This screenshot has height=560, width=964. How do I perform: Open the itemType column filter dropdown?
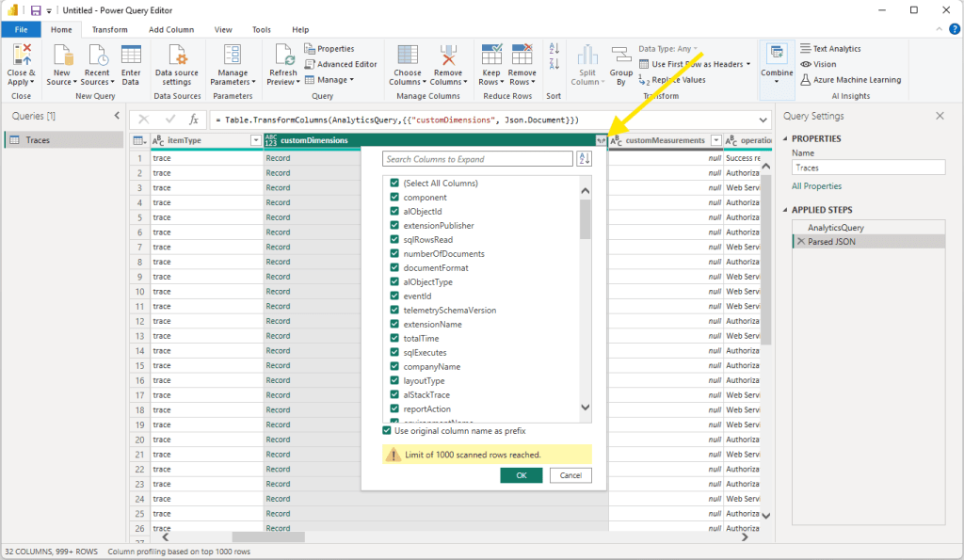[x=255, y=140]
